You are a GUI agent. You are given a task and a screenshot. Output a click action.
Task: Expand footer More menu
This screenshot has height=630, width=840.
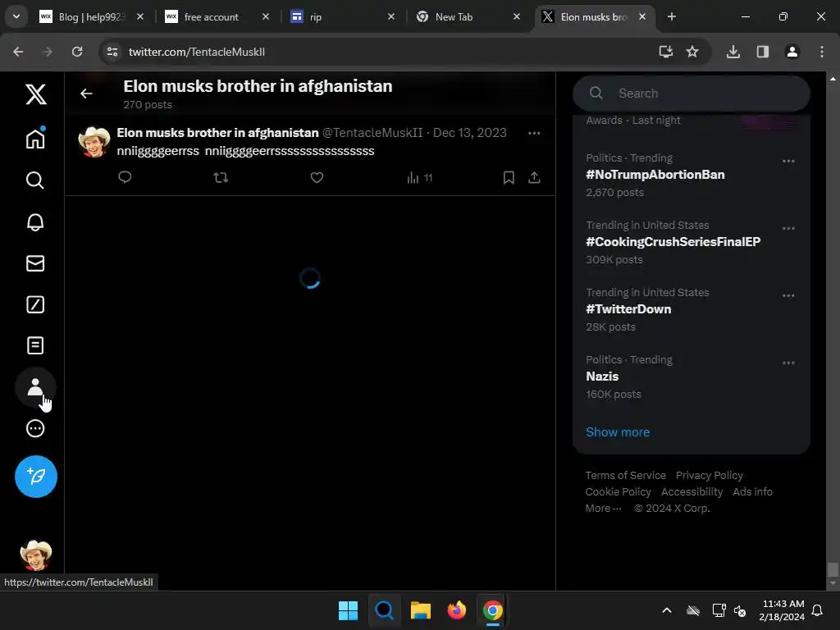[603, 509]
